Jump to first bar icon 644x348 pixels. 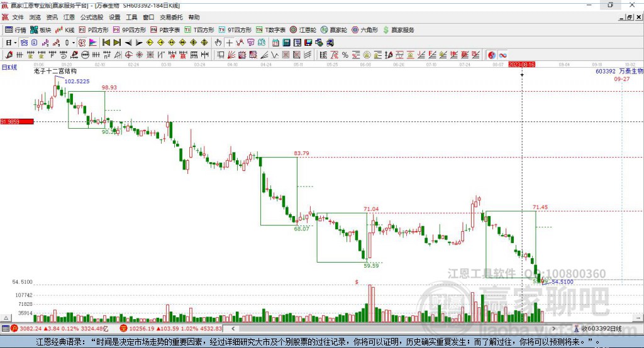tap(106, 43)
